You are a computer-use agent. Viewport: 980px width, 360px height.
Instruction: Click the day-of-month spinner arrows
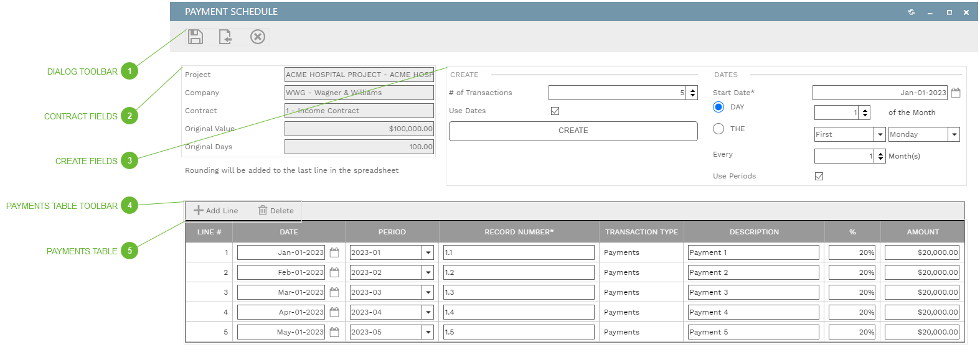(865, 113)
